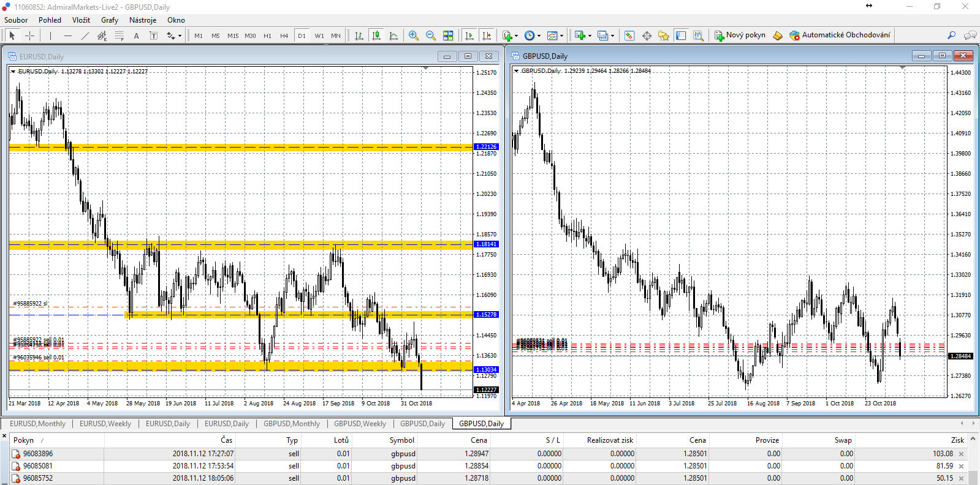The width and height of the screenshot is (980, 485).
Task: Toggle the D1 daily timeframe button
Action: click(302, 36)
